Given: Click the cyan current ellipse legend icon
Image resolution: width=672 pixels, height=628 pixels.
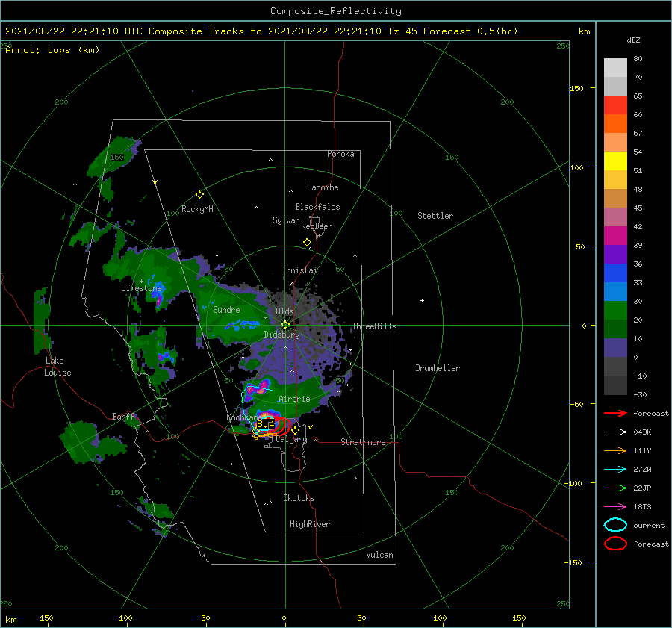Looking at the screenshot, I should click(615, 525).
